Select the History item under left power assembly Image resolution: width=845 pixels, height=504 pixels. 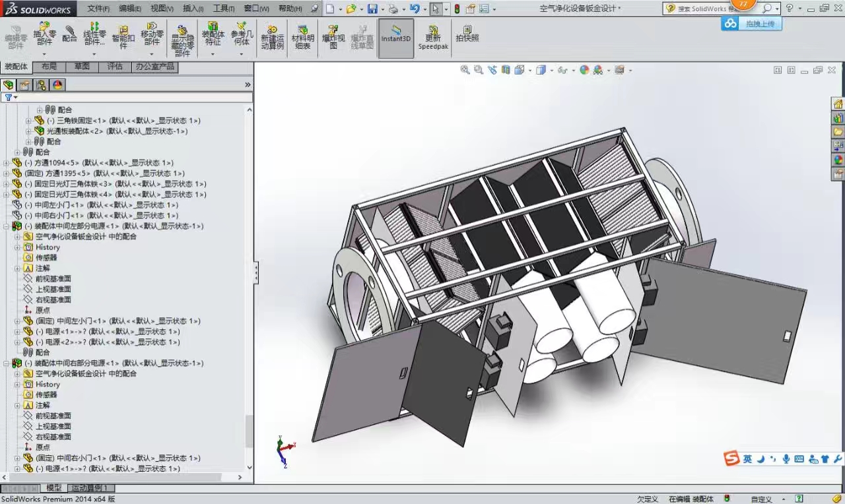coord(48,247)
